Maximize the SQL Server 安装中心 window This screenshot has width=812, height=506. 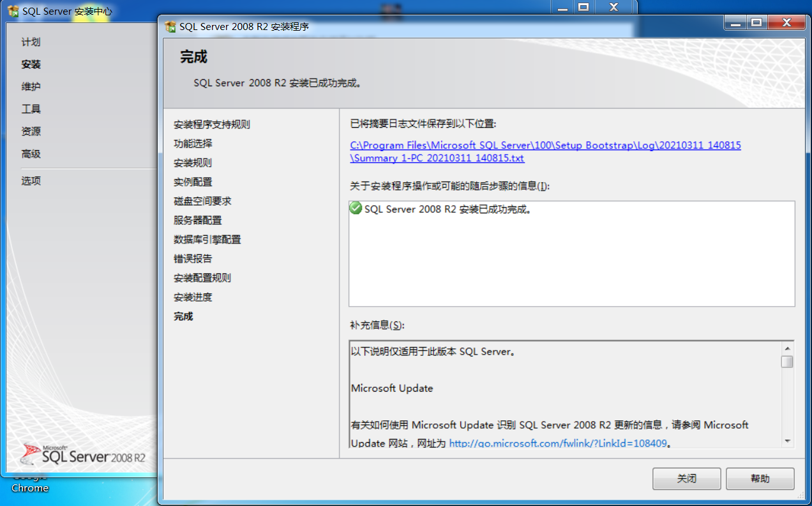583,7
